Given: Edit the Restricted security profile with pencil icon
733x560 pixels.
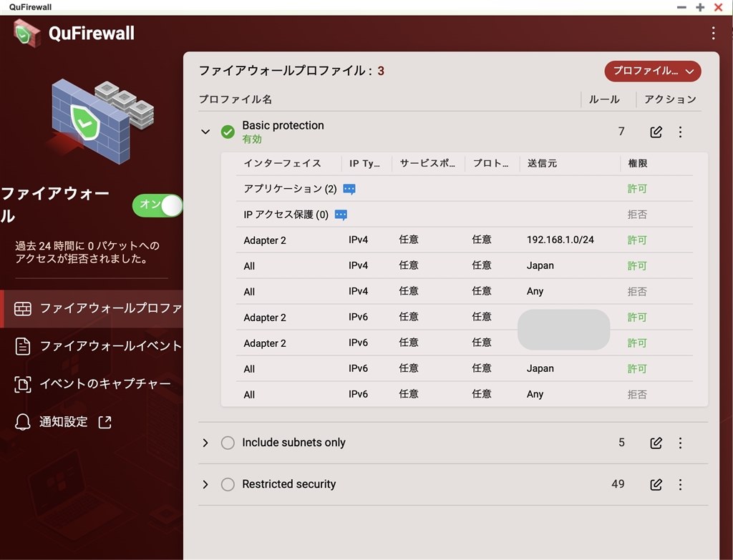Looking at the screenshot, I should (656, 484).
